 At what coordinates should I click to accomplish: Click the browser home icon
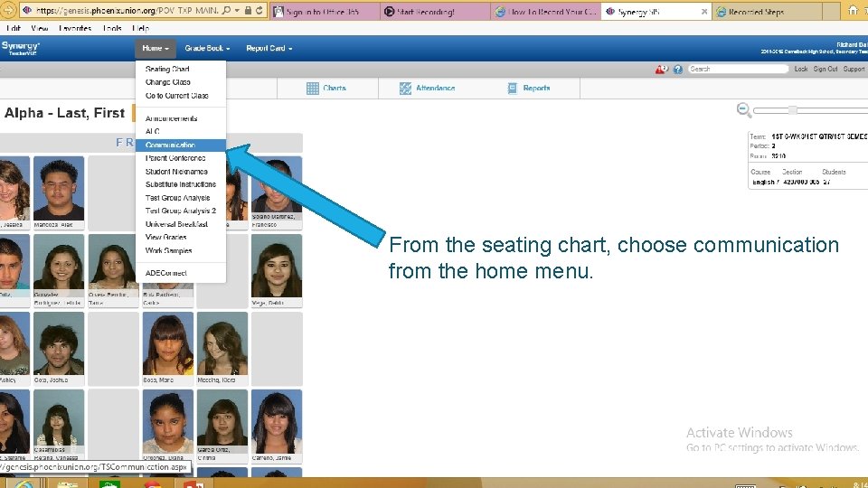point(853,11)
